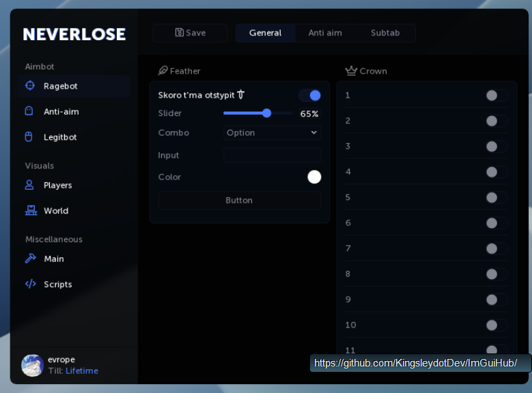Viewport: 532px width, 393px height.
Task: Click the Scripts code icon
Action: coord(31,284)
